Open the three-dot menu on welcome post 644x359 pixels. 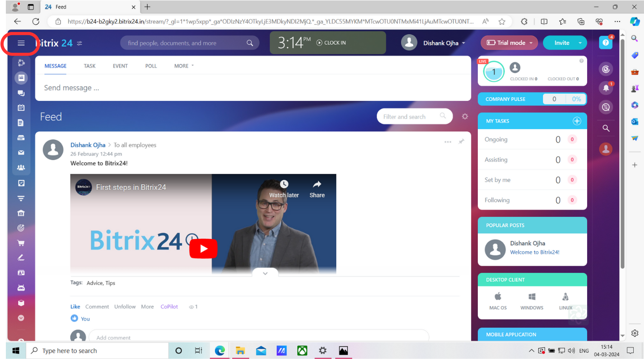(448, 142)
